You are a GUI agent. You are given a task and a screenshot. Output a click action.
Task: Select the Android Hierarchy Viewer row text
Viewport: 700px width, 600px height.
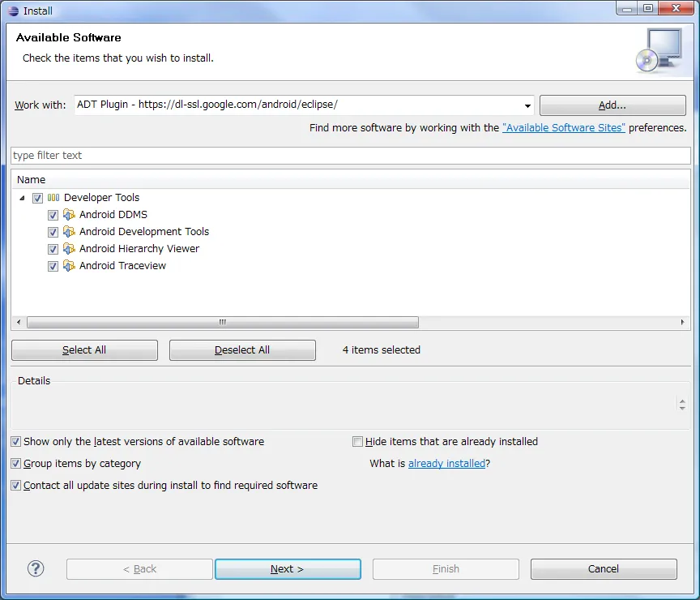(139, 249)
